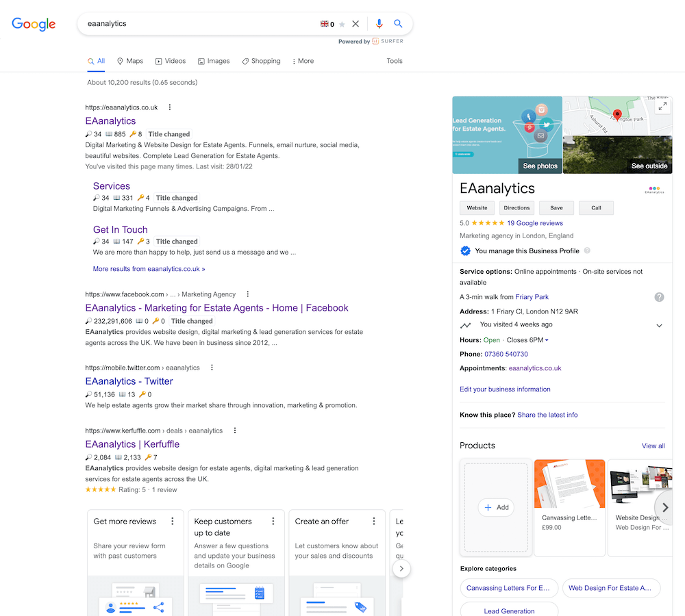
Task: Click the EAanalytics logo in knowledge panel
Action: tap(654, 190)
